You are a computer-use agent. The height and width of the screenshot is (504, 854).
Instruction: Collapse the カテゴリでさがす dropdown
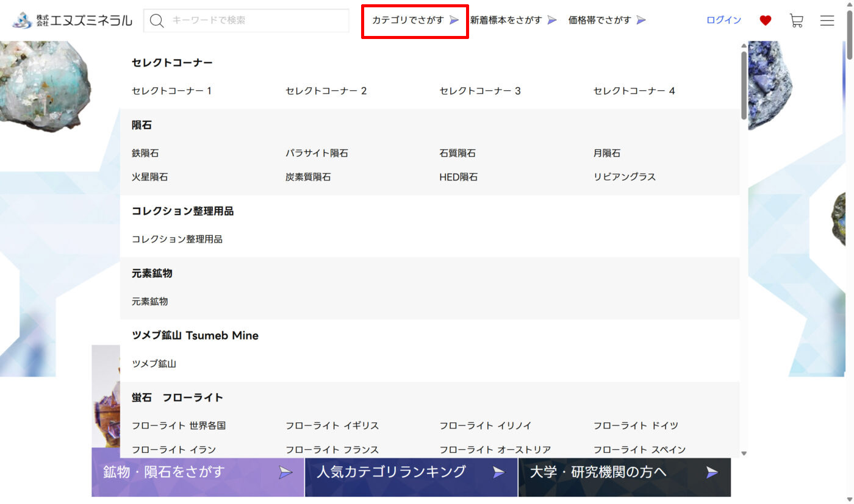(415, 20)
